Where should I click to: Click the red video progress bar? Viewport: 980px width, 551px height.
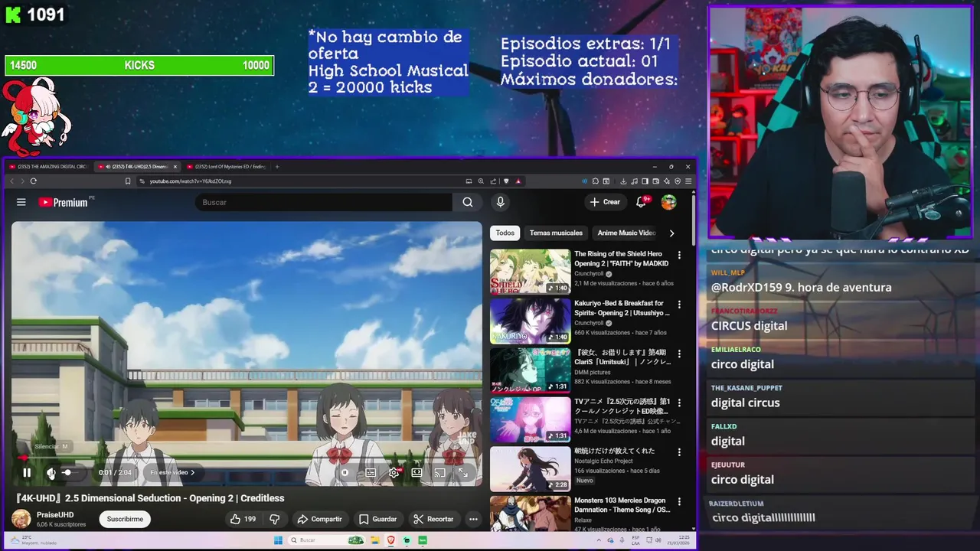247,458
